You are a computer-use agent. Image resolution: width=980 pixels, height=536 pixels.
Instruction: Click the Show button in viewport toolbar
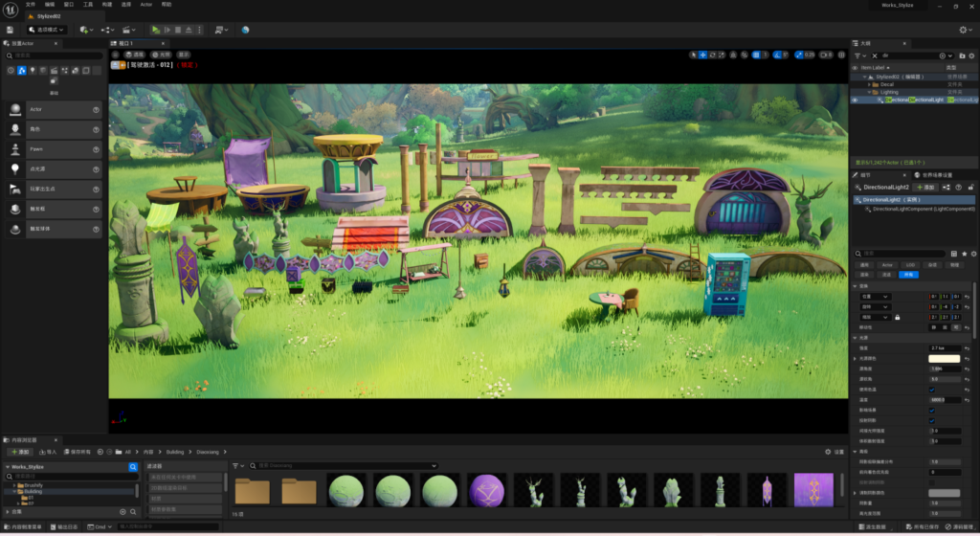pyautogui.click(x=184, y=55)
